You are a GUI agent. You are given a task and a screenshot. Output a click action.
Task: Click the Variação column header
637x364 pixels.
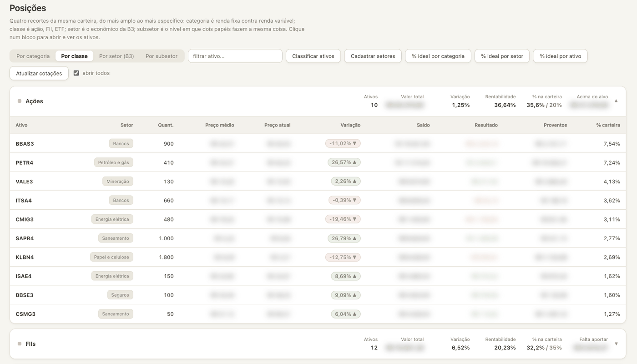coord(350,125)
